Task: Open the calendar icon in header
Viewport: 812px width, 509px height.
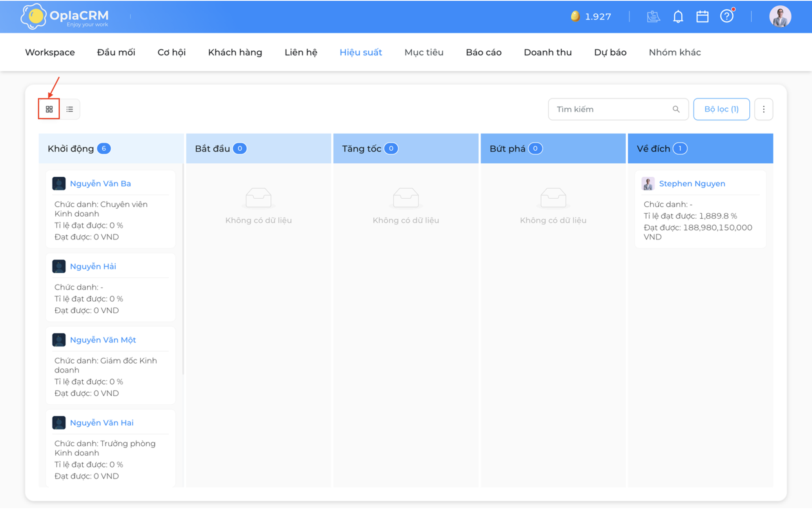Action: click(x=702, y=16)
